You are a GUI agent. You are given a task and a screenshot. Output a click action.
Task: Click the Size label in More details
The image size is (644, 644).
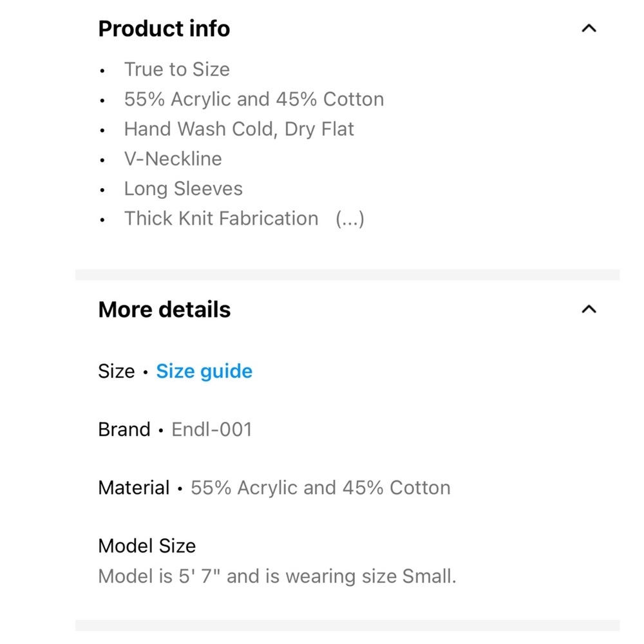[116, 371]
